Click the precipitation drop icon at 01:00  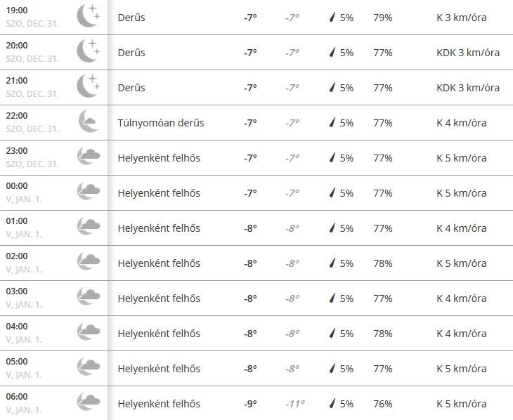(x=332, y=228)
